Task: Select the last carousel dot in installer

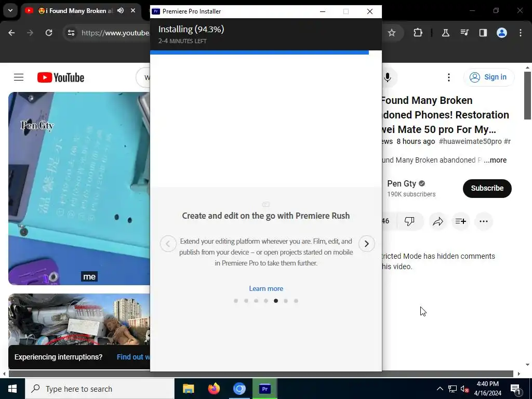Action: tap(296, 301)
